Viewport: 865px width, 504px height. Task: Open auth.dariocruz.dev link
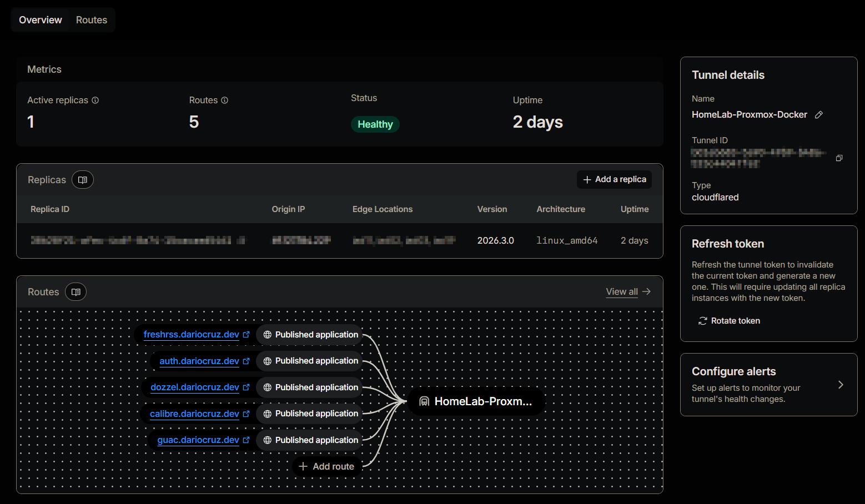click(x=199, y=361)
